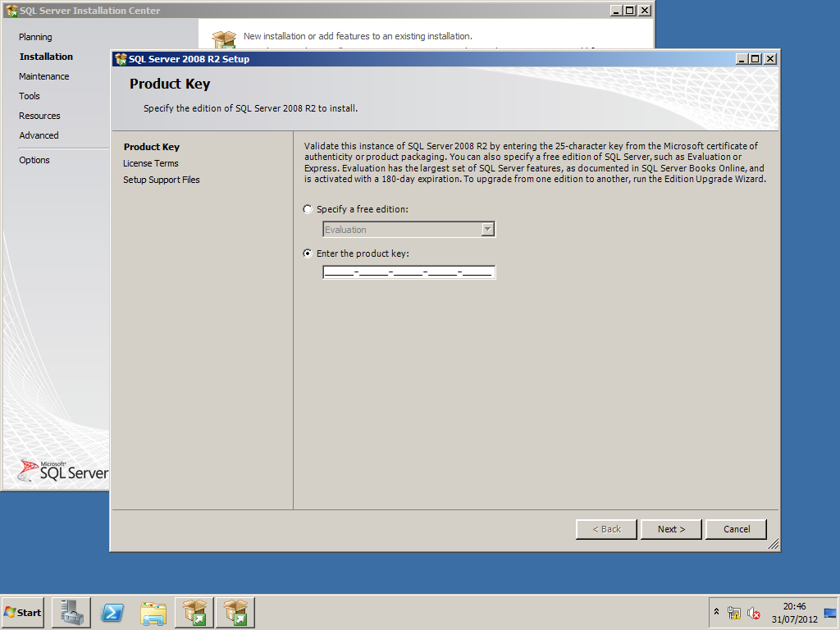Open the Tools section in Installation Center
The image size is (840, 630).
[x=30, y=97]
